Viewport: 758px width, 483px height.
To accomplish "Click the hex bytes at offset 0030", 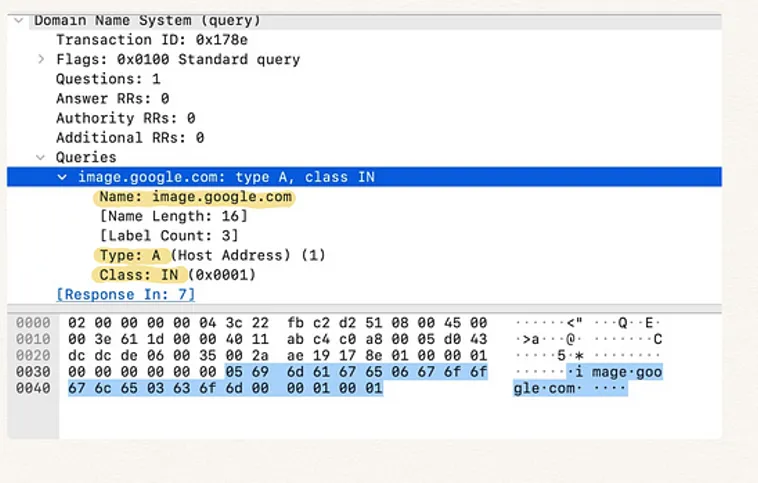I will (x=278, y=372).
